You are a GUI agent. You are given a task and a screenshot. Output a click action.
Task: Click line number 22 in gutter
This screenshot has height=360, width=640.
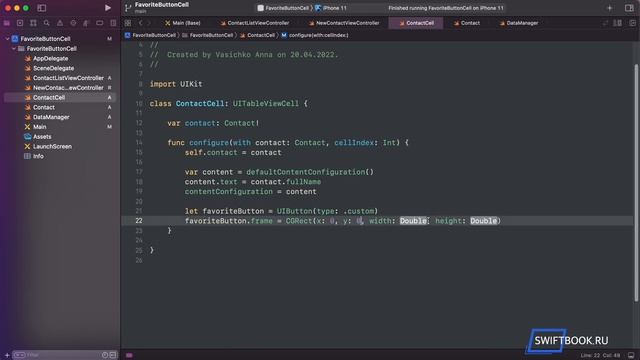(x=139, y=221)
